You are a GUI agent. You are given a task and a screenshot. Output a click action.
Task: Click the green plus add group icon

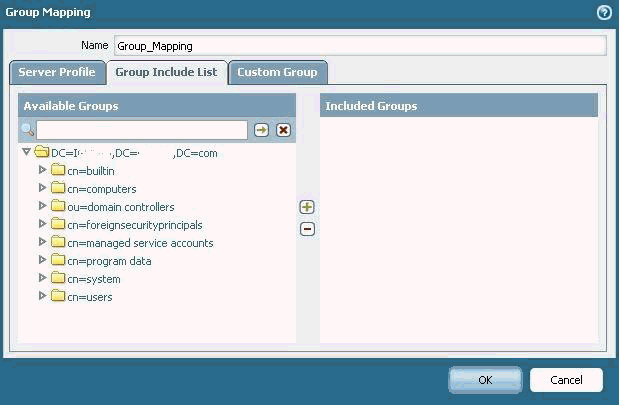click(x=307, y=207)
